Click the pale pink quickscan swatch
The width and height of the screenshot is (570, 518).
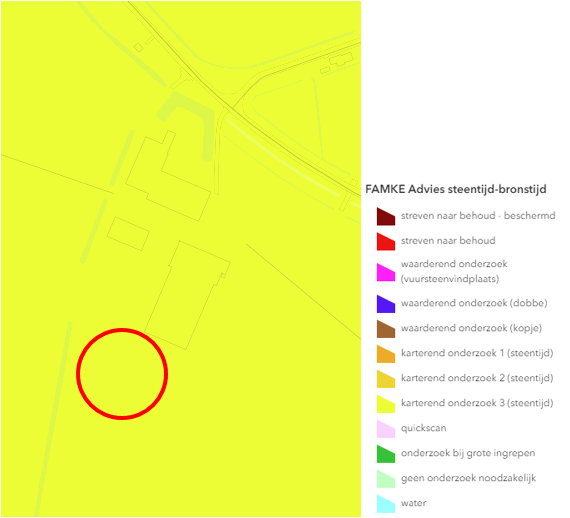[x=386, y=429]
